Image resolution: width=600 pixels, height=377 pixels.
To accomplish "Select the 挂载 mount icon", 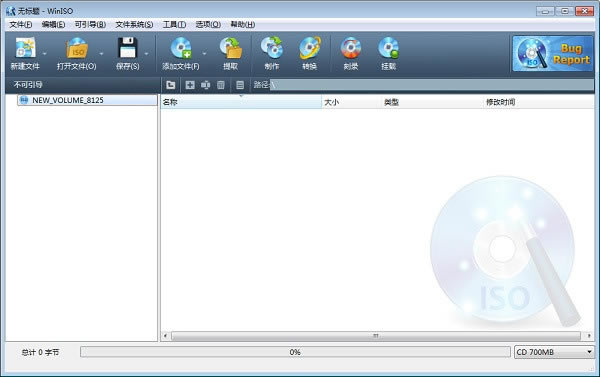I will [388, 48].
